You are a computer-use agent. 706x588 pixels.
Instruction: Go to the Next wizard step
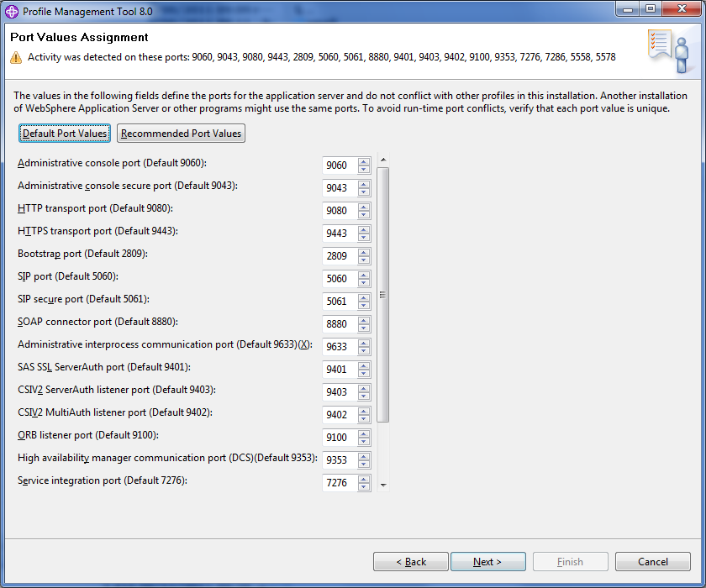point(488,561)
